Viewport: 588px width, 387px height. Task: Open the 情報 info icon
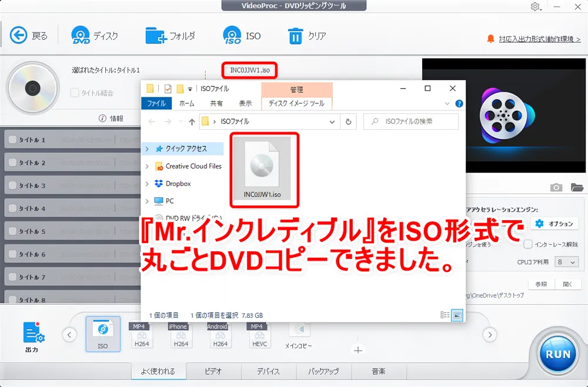[x=102, y=119]
